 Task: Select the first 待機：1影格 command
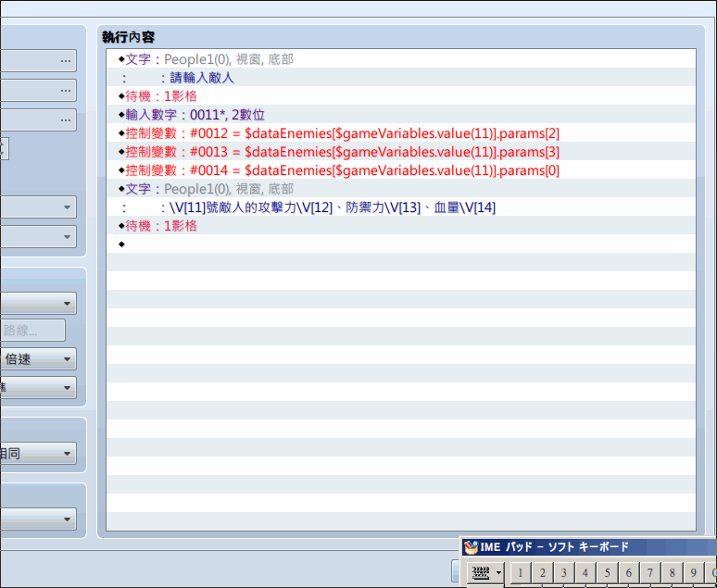[x=401, y=96]
